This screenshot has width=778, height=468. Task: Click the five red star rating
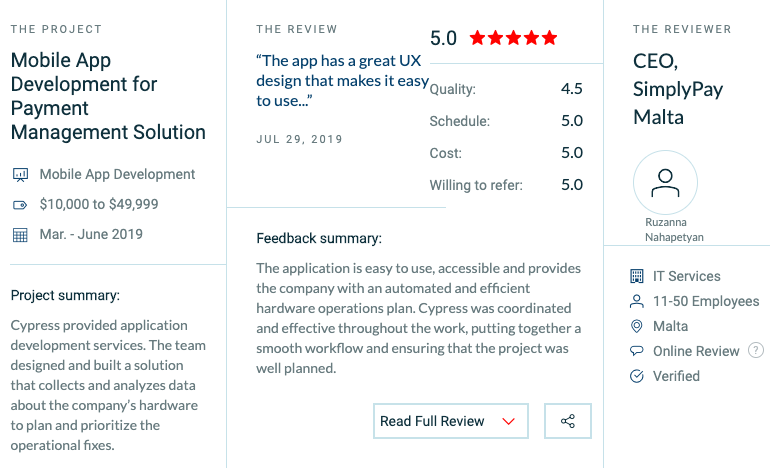pos(513,39)
